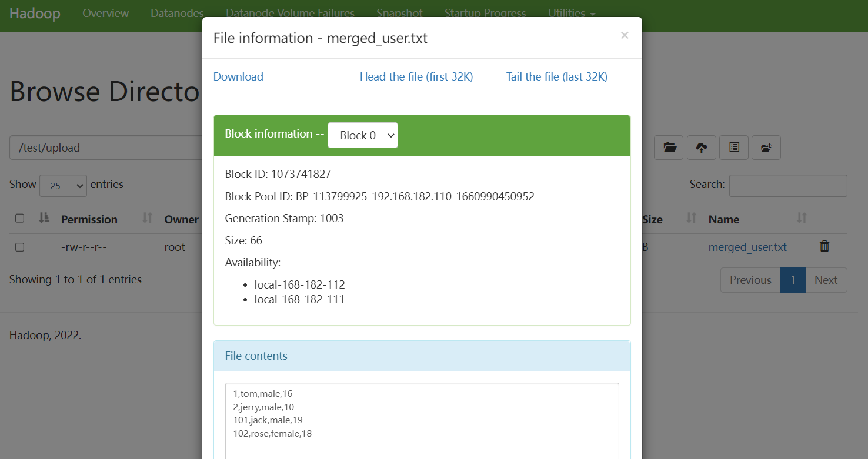Check the merged_user.txt row checkbox

(x=19, y=247)
